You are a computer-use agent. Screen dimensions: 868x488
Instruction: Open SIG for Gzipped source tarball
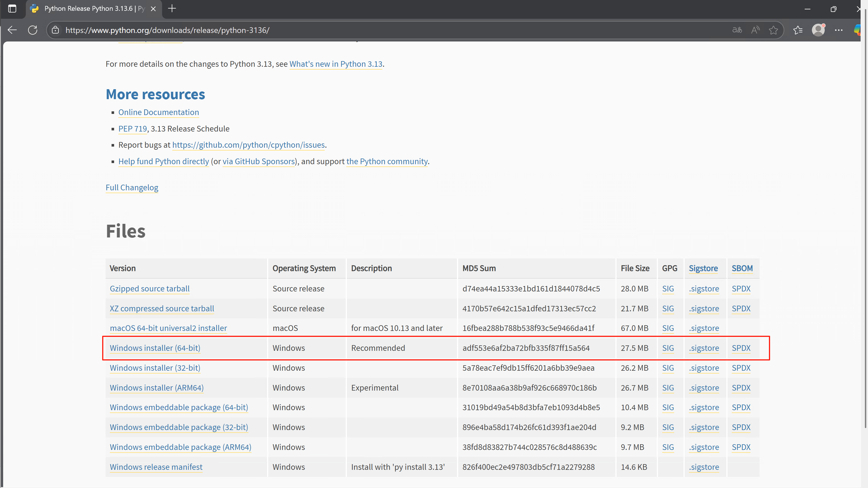pos(668,289)
